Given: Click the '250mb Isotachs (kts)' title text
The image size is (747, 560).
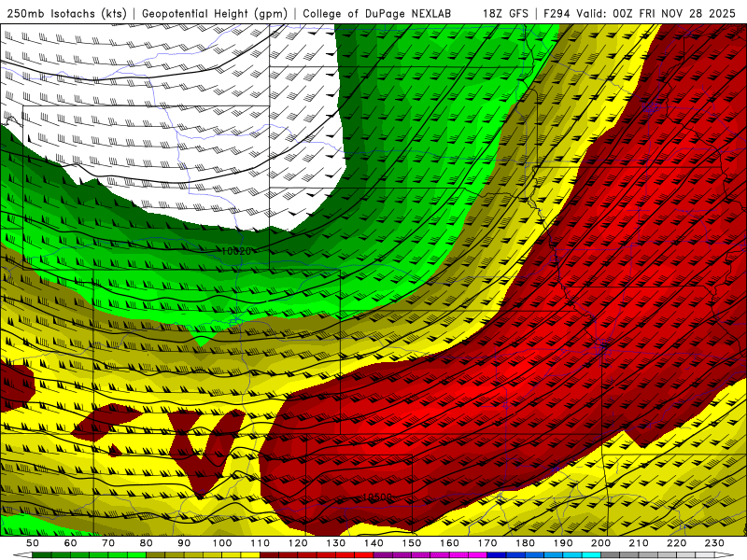Looking at the screenshot, I should pos(67,13).
